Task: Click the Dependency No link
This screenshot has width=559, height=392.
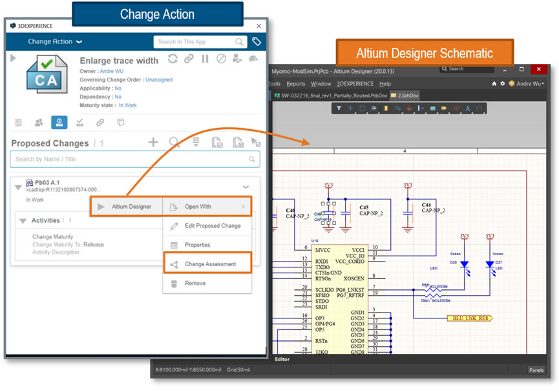Action: [x=118, y=97]
